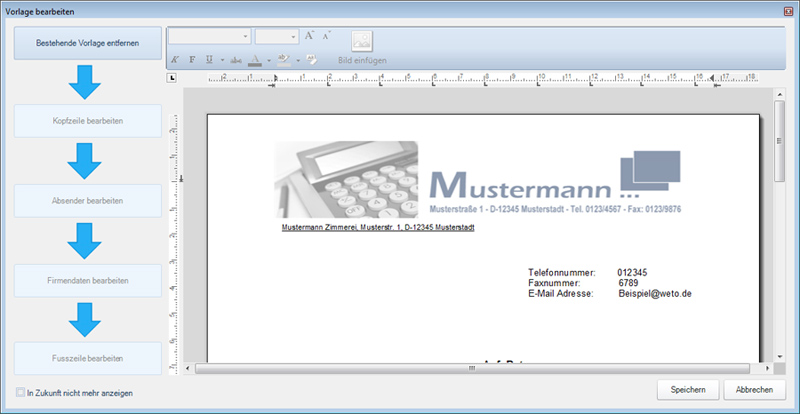
Task: Toggle bold formatting (F icon)
Action: 193,60
